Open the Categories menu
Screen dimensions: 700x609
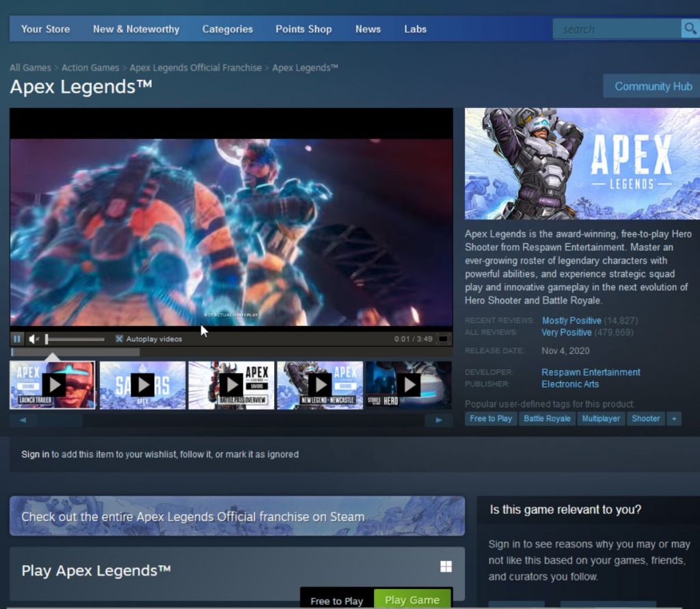point(227,29)
